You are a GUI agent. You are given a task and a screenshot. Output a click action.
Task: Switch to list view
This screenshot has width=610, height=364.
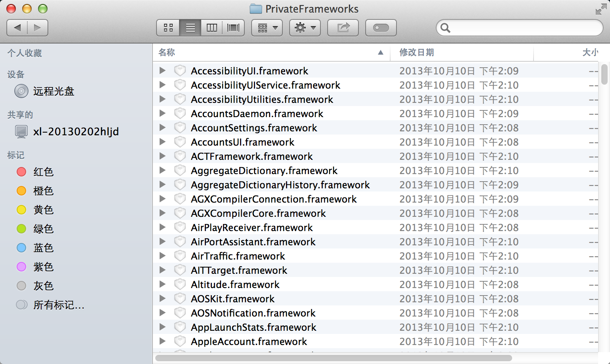190,28
